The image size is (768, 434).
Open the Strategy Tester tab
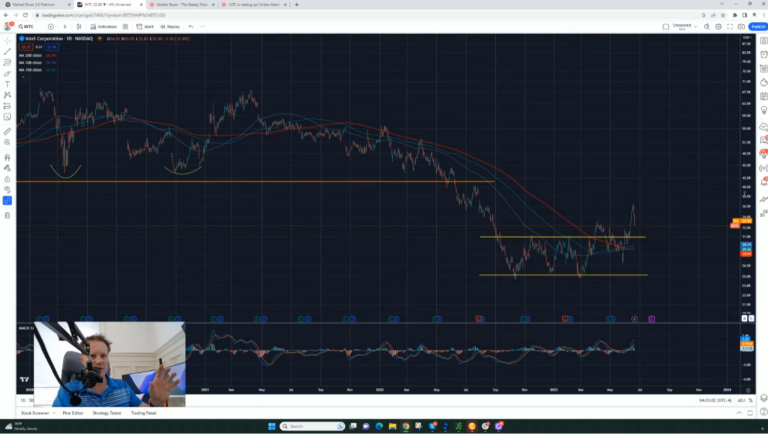click(x=106, y=412)
